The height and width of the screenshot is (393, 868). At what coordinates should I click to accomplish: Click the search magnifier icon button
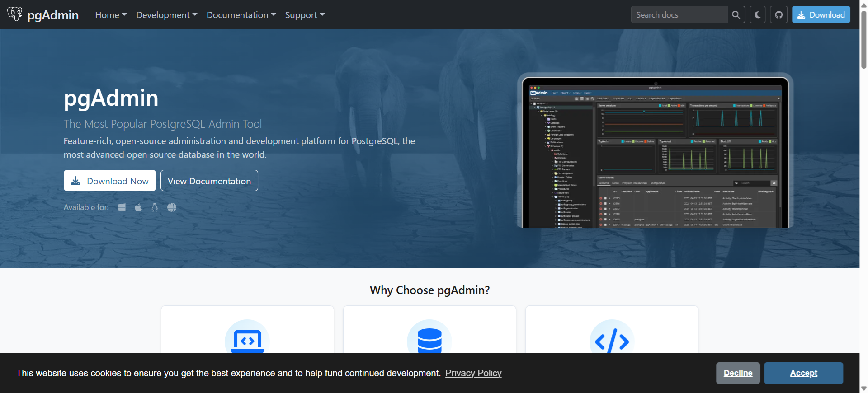[736, 15]
